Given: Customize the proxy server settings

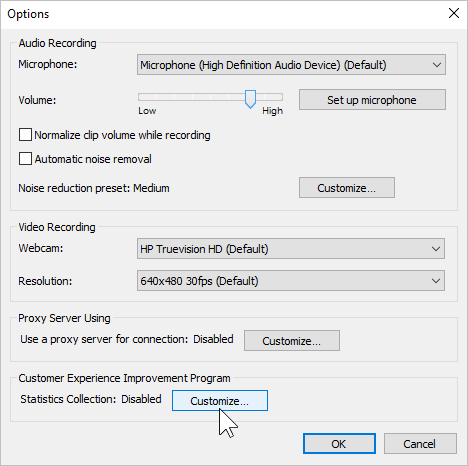Looking at the screenshot, I should tap(292, 341).
